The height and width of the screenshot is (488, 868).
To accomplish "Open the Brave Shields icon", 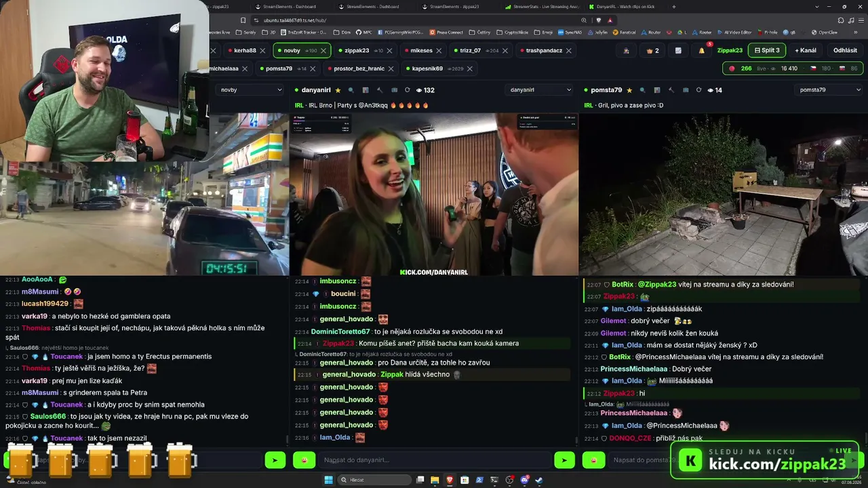I will (597, 20).
